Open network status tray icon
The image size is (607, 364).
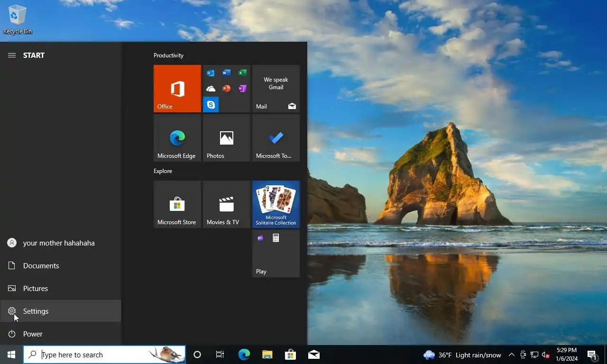point(534,355)
